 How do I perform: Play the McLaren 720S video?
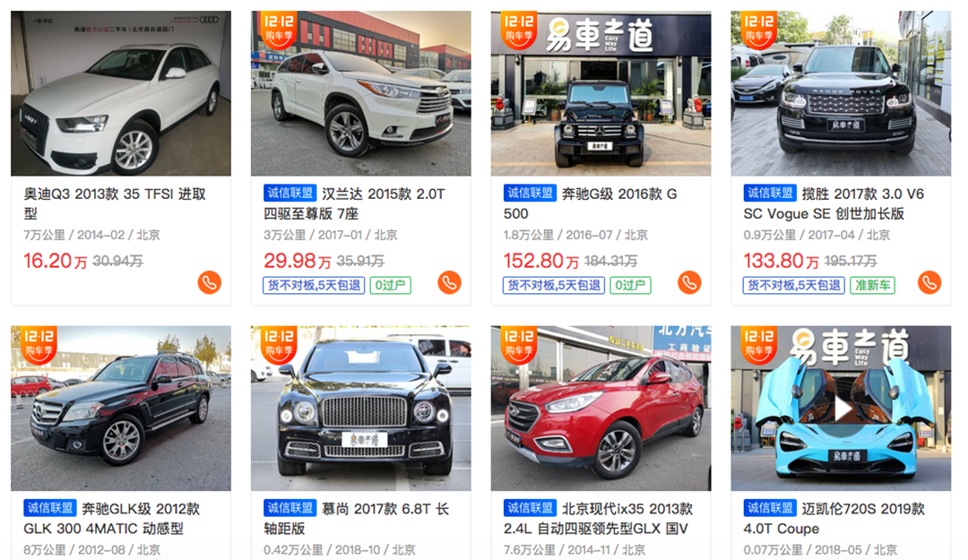[842, 408]
